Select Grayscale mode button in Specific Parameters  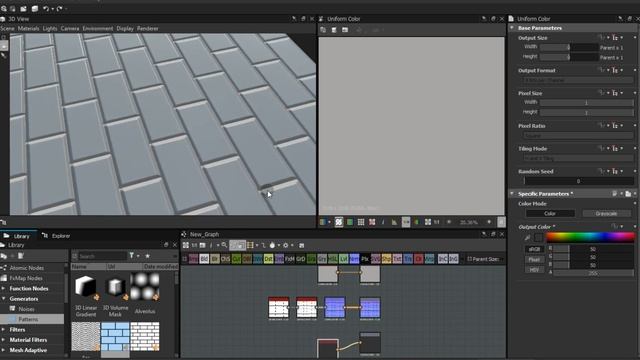point(606,213)
